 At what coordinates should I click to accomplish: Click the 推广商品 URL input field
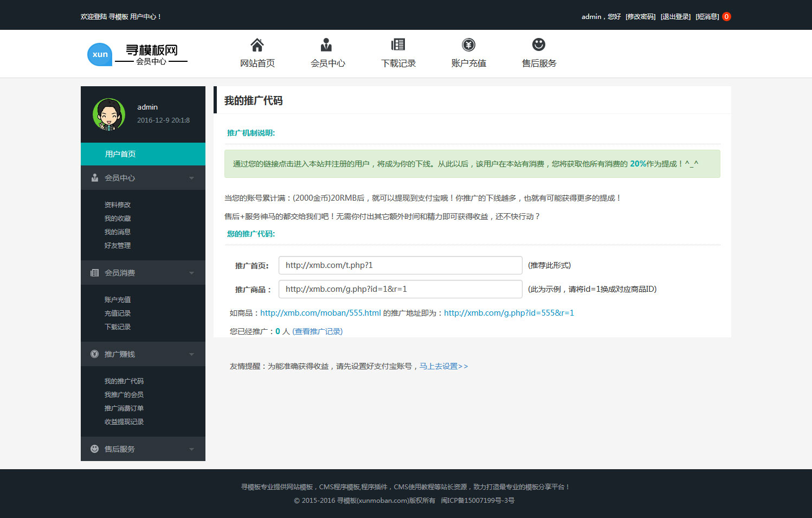400,289
